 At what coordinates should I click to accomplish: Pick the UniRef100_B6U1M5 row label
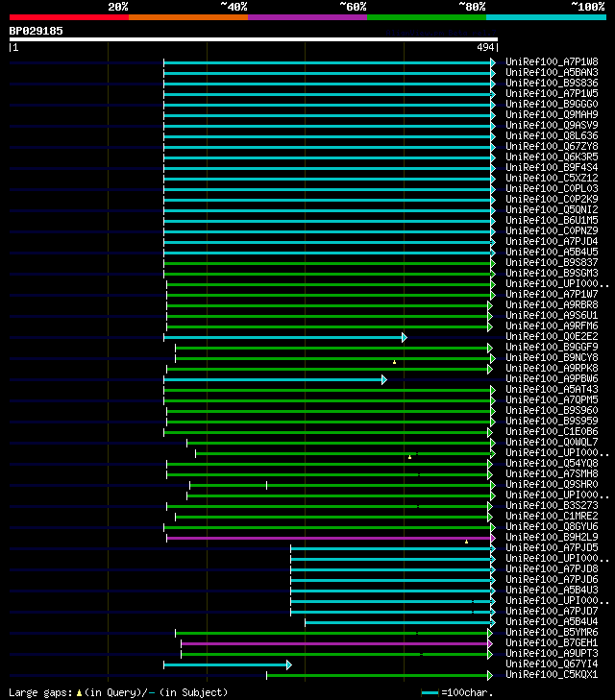(x=552, y=220)
